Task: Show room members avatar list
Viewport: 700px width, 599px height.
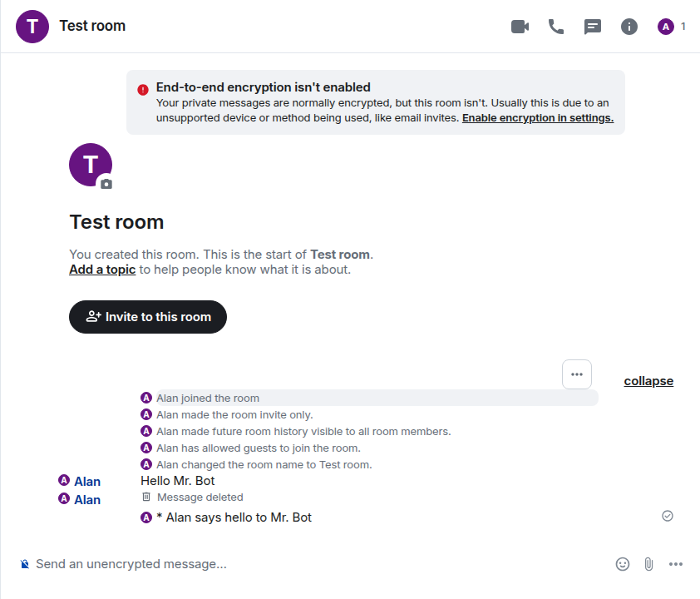Action: (x=672, y=27)
